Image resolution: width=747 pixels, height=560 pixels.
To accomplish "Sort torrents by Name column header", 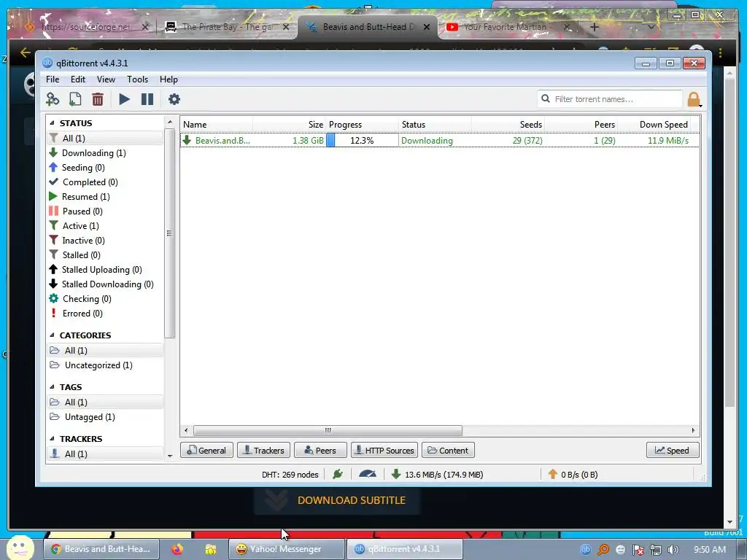I will (217, 124).
